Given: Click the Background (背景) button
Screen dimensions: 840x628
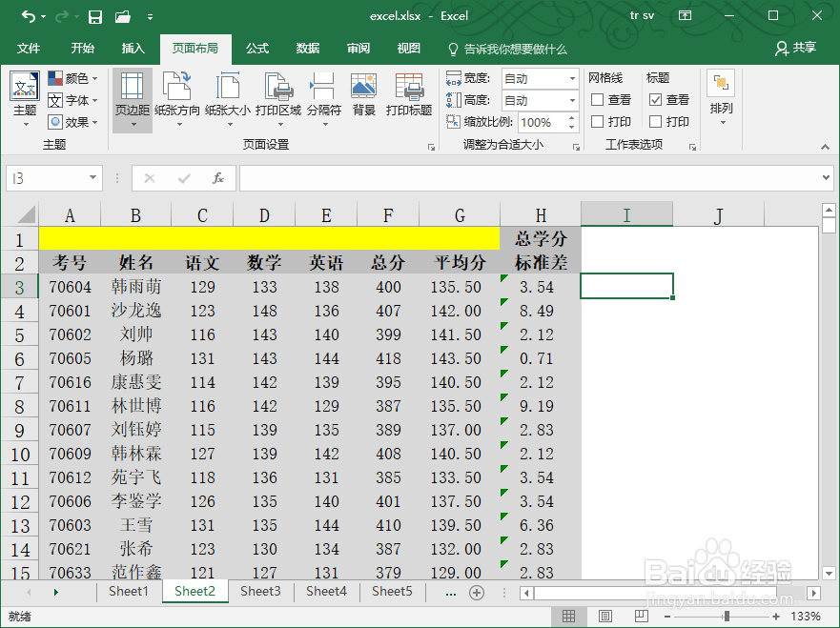Looking at the screenshot, I should coord(364,94).
